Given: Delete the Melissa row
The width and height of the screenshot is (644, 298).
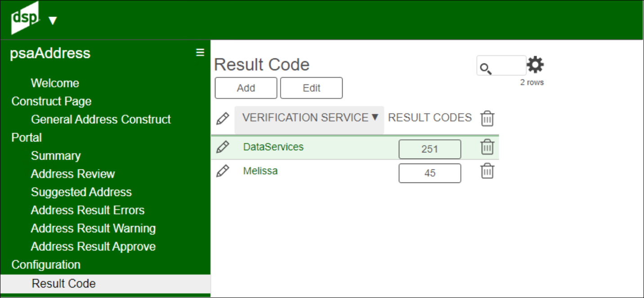Looking at the screenshot, I should coord(487,171).
